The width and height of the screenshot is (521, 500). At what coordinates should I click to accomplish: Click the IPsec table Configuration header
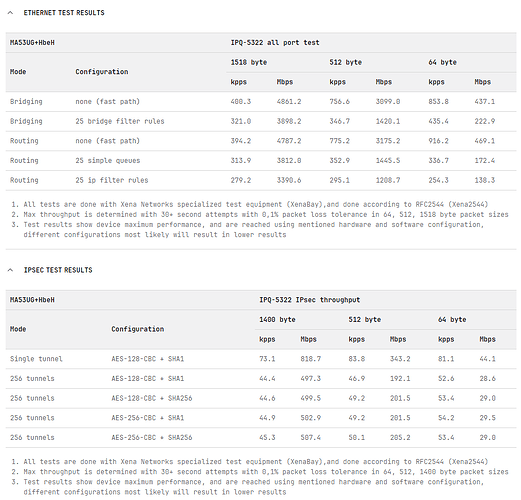pyautogui.click(x=137, y=329)
